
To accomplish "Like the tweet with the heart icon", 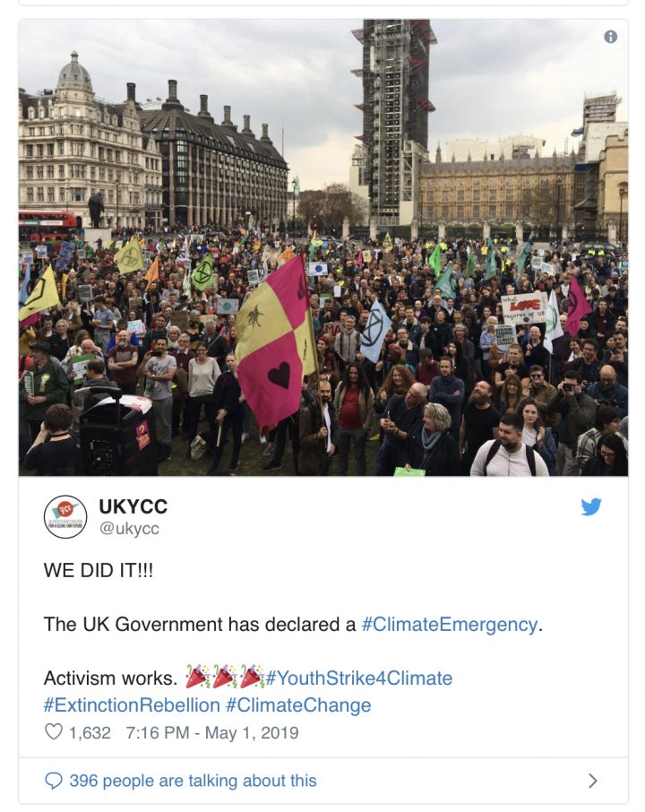I will coord(54,731).
